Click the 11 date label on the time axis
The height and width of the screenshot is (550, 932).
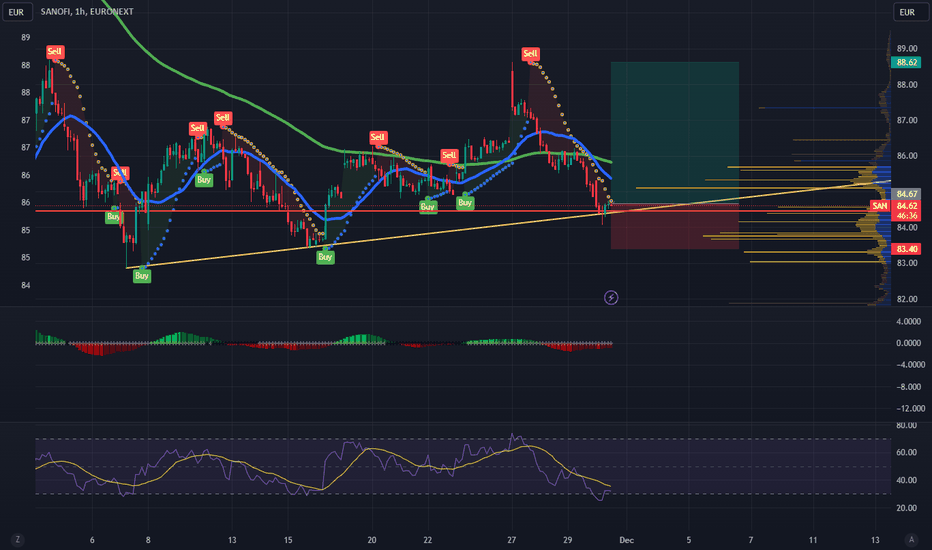[813, 540]
